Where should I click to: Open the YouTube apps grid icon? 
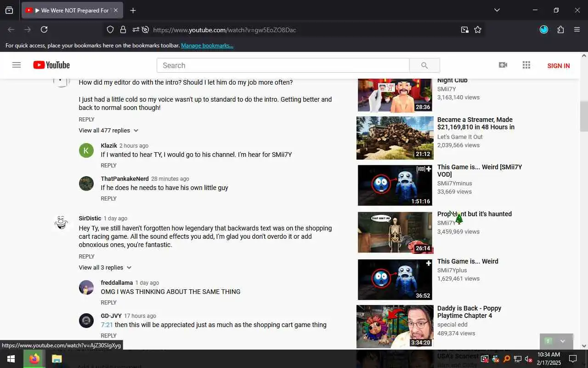526,65
